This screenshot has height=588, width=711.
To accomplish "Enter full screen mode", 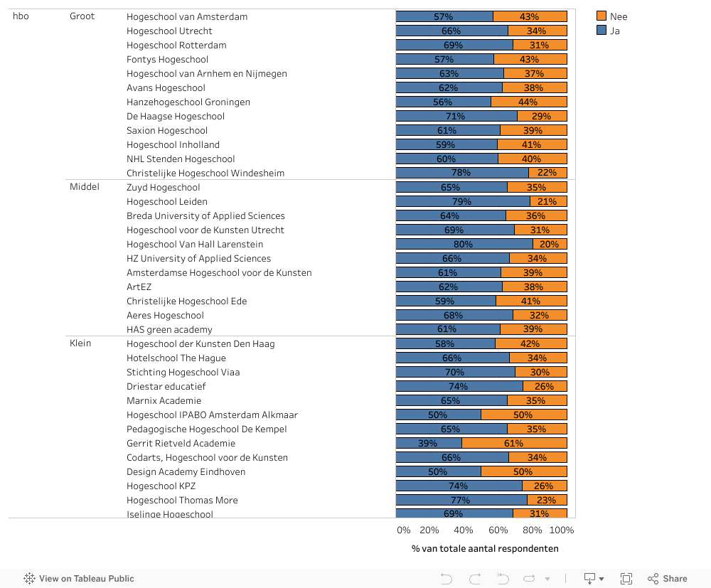I will [x=626, y=579].
